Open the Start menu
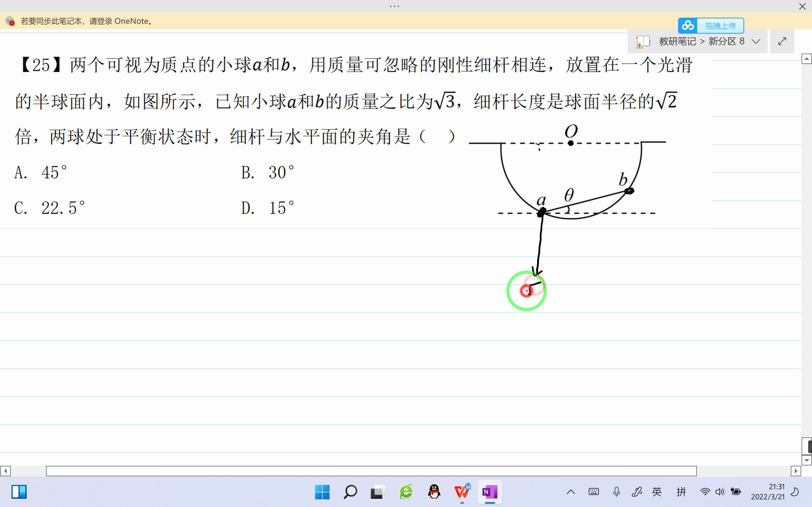This screenshot has width=812, height=507. coord(322,492)
